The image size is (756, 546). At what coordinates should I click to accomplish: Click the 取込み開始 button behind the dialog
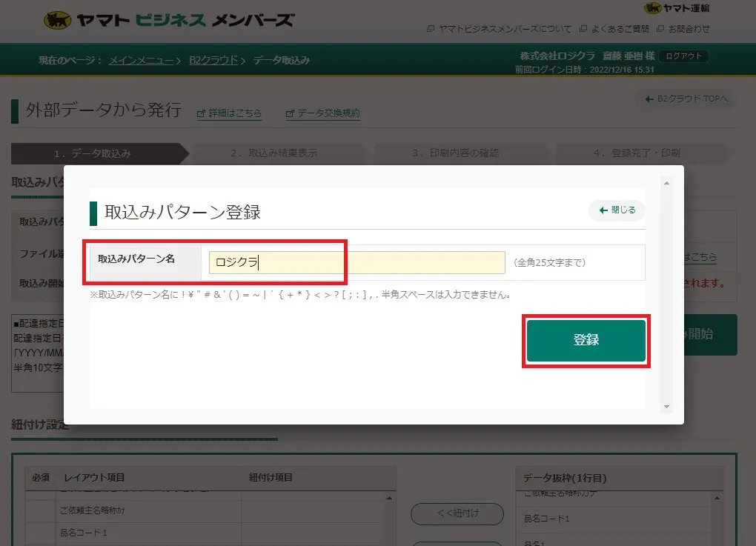(x=710, y=334)
